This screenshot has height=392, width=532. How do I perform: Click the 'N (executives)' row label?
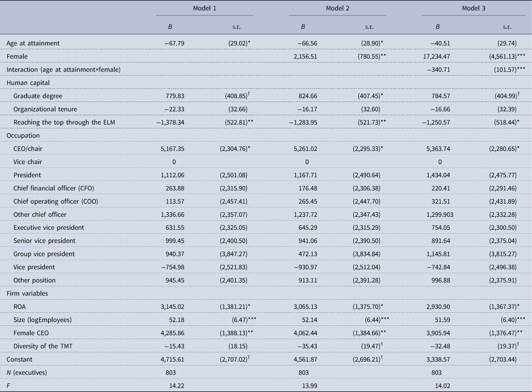pos(29,372)
